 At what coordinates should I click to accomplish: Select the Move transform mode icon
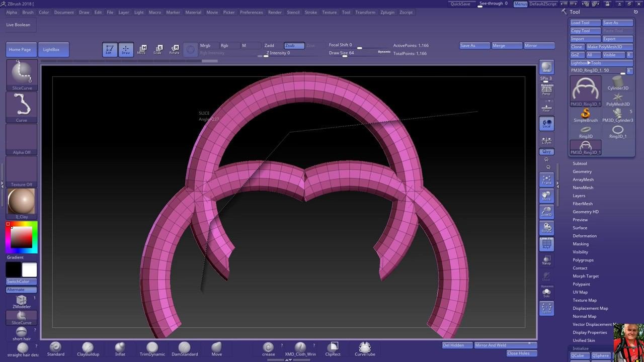pos(141,49)
